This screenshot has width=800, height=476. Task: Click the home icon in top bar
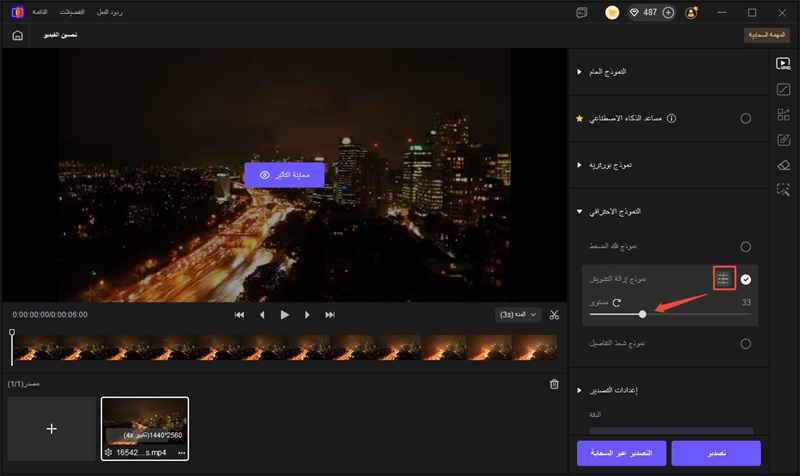[x=17, y=35]
